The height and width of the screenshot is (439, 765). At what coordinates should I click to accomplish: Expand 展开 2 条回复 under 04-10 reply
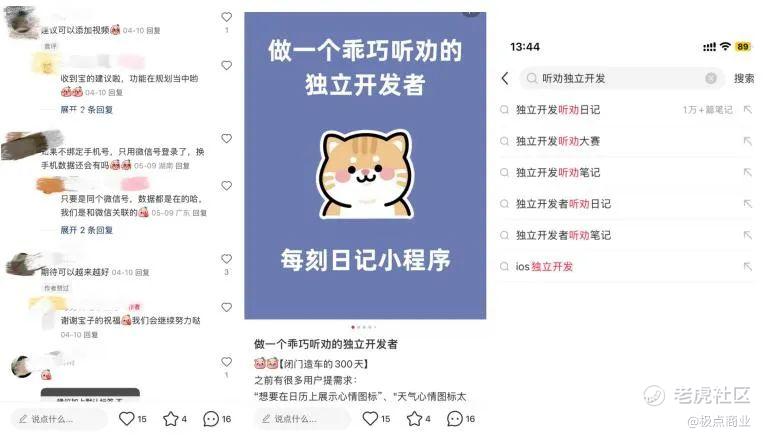[x=86, y=109]
